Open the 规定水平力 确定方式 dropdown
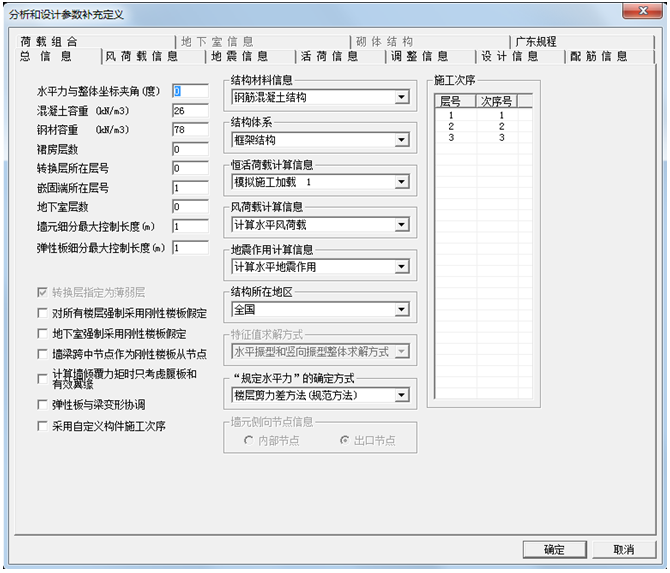This screenshot has width=670, height=573. (401, 396)
